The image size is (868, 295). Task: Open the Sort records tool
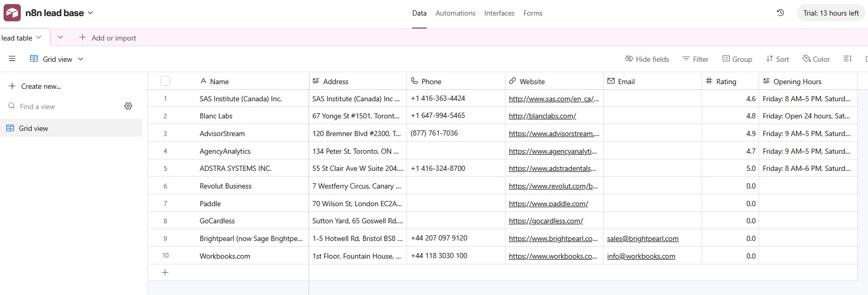[x=777, y=59]
